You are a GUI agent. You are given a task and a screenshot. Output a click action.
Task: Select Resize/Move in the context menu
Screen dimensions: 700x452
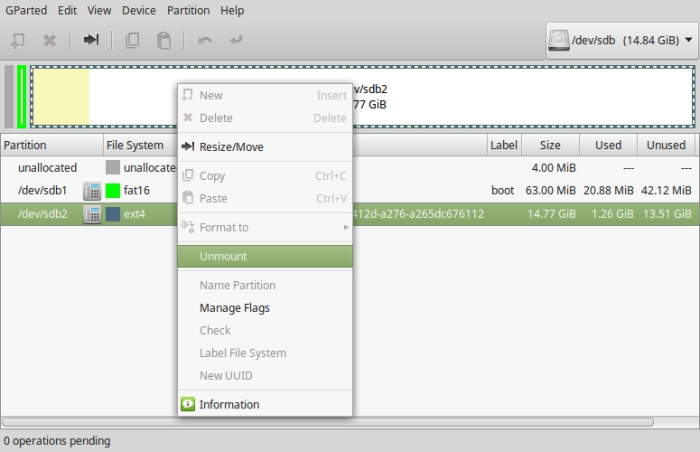tap(265, 147)
